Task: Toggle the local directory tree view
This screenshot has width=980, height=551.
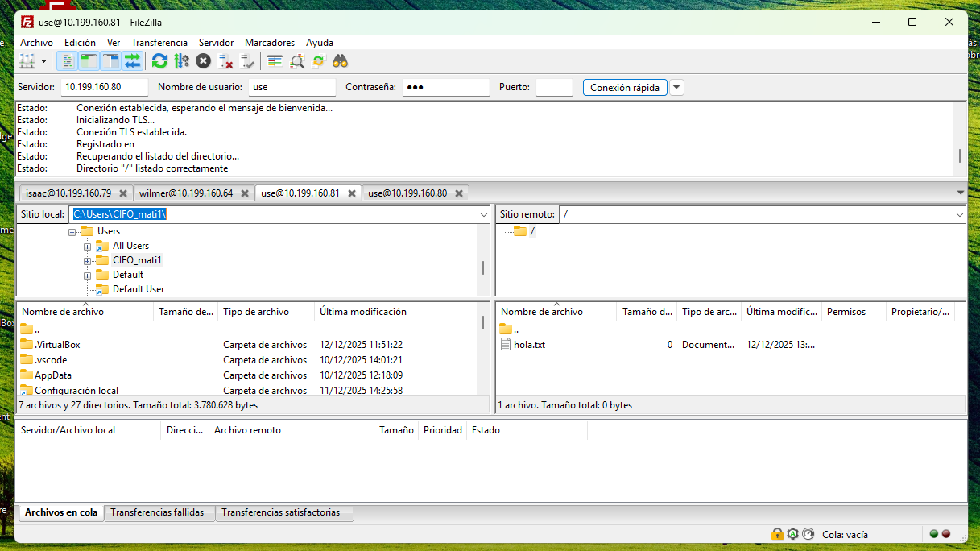Action: 89,61
